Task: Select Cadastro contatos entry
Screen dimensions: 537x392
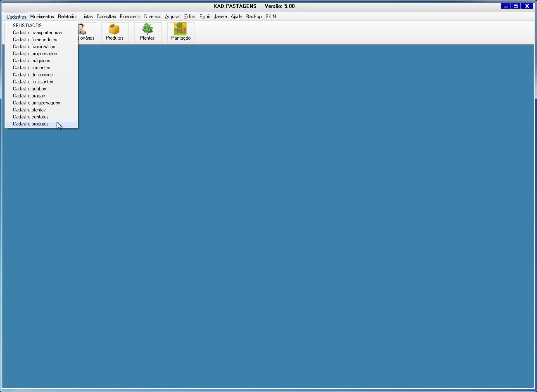Action: pyautogui.click(x=41, y=117)
